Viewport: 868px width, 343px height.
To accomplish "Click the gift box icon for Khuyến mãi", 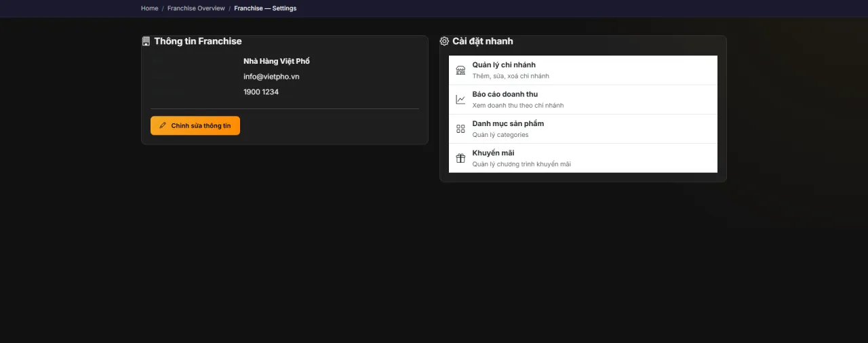I will (460, 158).
